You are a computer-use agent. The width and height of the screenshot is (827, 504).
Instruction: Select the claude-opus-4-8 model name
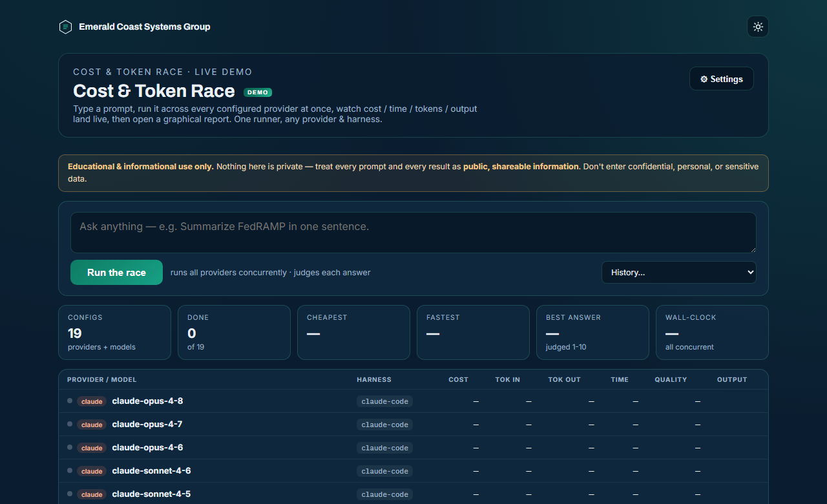click(147, 401)
